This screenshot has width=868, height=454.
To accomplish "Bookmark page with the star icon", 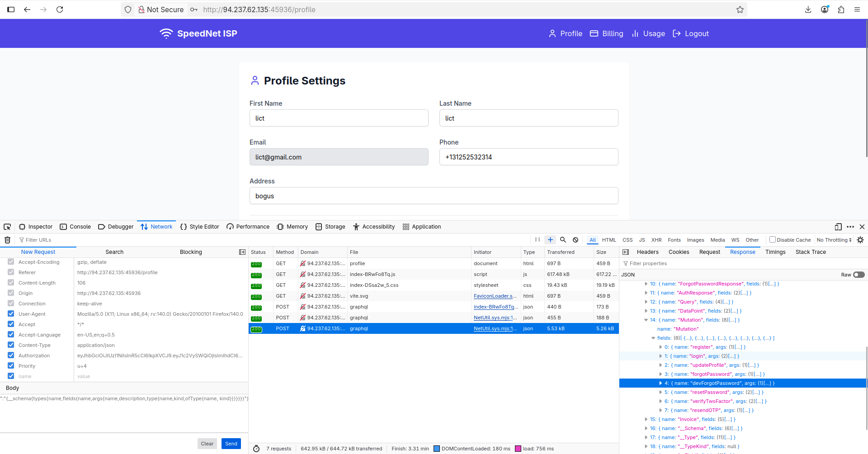I will (x=740, y=9).
